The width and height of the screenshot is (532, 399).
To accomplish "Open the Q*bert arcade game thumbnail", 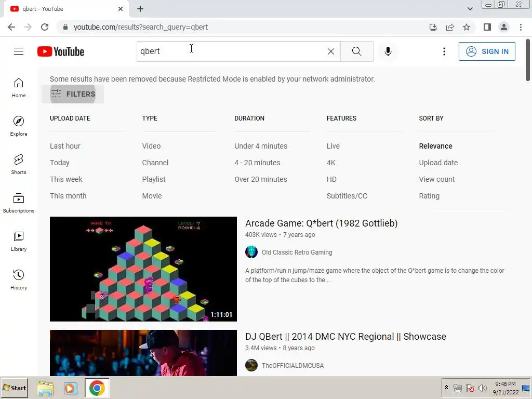I will 143,269.
